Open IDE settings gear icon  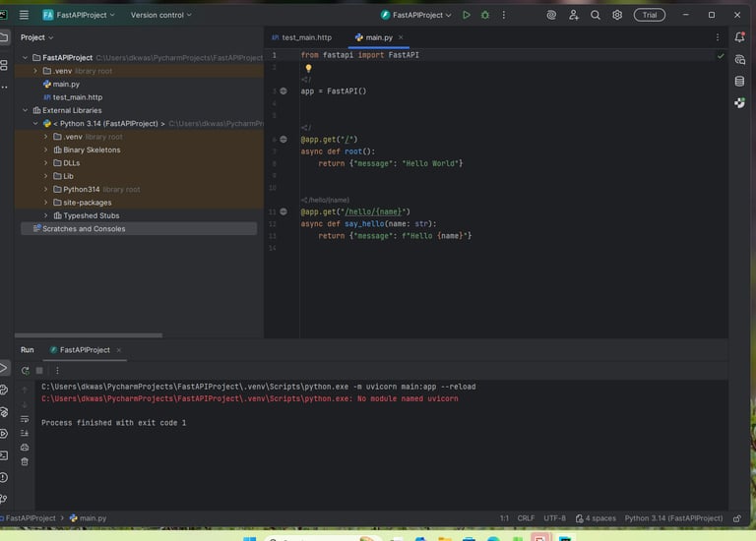(617, 15)
